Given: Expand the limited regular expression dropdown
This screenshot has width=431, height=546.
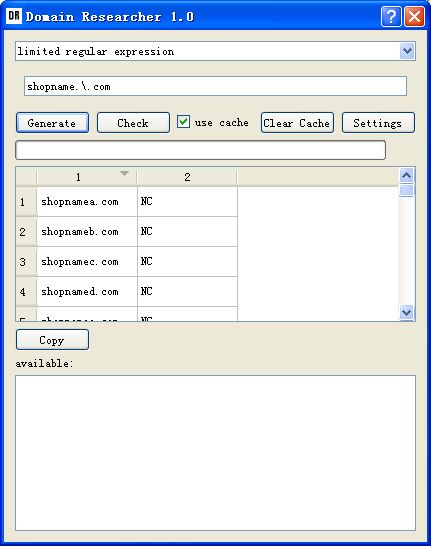Looking at the screenshot, I should tap(407, 51).
